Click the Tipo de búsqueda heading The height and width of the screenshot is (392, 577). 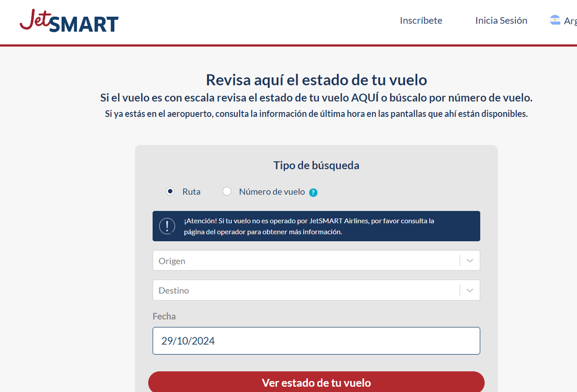[316, 165]
